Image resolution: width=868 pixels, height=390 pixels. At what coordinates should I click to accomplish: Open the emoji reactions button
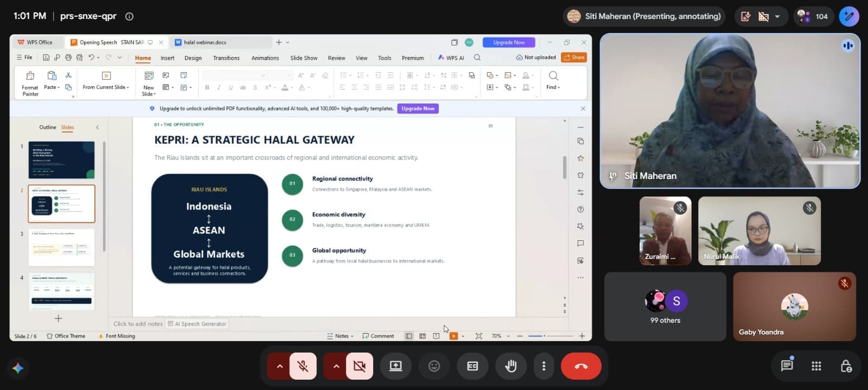coord(434,366)
